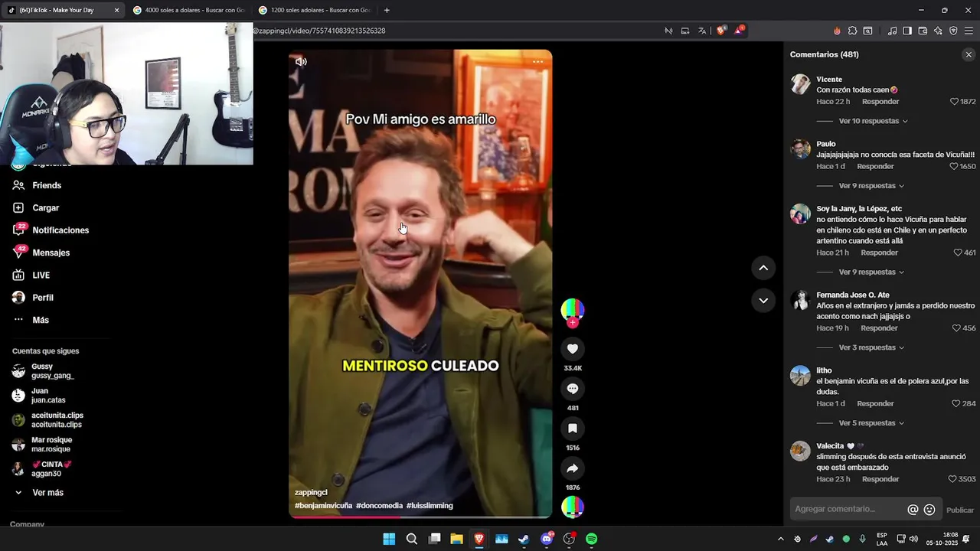Toggle the browser sidebar panel icon
The width and height of the screenshot is (980, 551).
(x=907, y=31)
